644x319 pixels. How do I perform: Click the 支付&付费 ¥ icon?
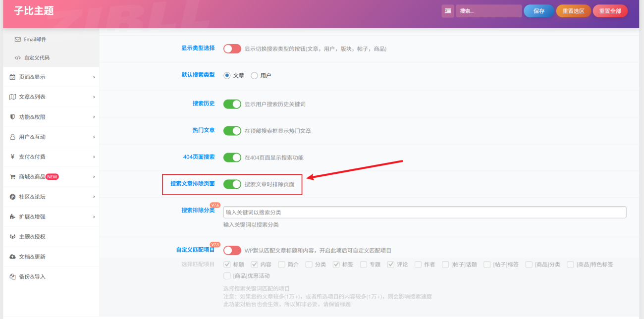12,157
